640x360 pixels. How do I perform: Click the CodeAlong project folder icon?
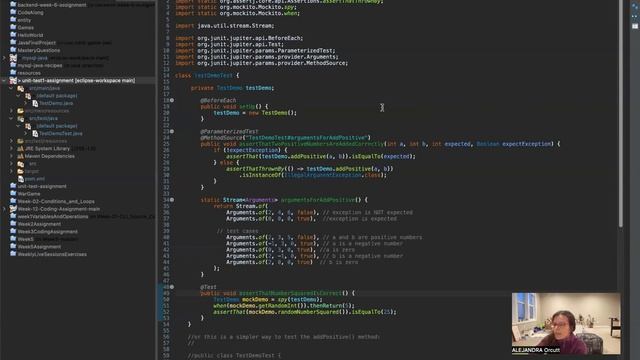13,12
